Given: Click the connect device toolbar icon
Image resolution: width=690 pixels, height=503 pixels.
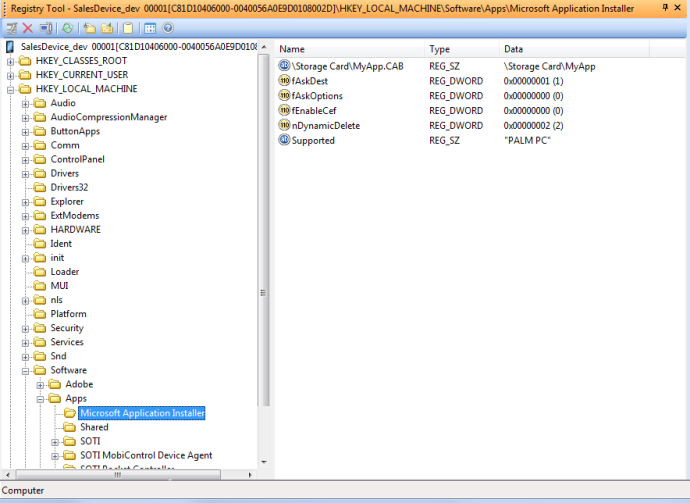Looking at the screenshot, I should pos(46,29).
